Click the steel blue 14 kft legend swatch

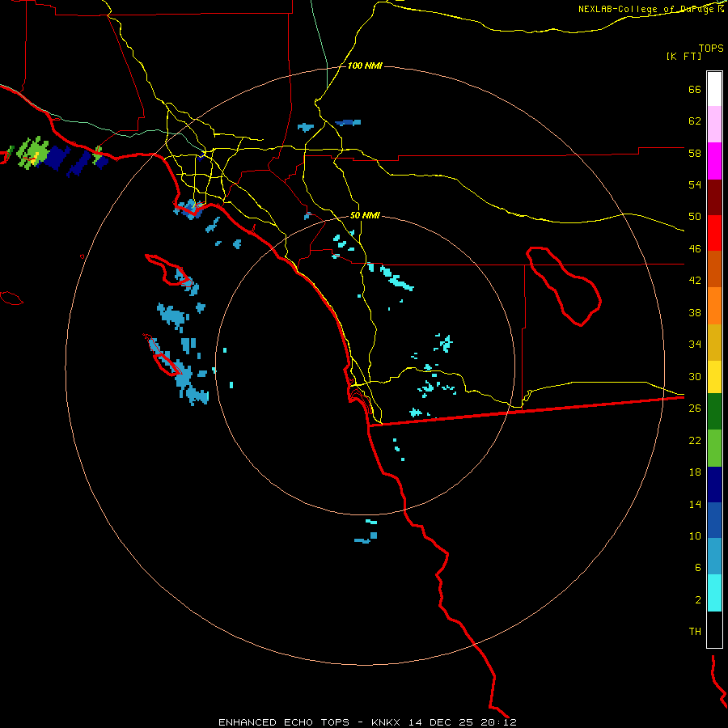tap(714, 557)
